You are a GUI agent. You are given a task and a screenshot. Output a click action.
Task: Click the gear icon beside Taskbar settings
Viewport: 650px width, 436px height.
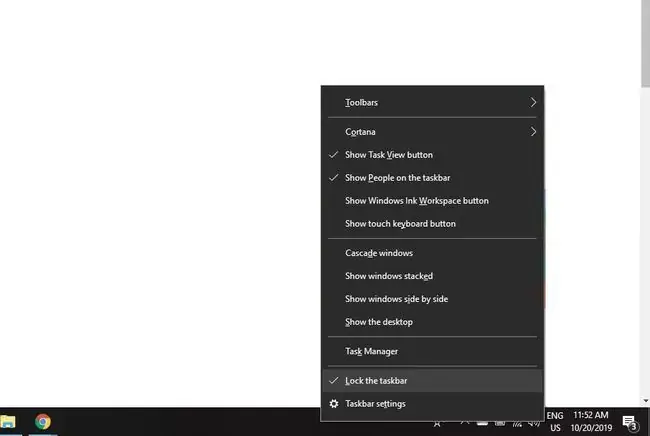coord(334,404)
